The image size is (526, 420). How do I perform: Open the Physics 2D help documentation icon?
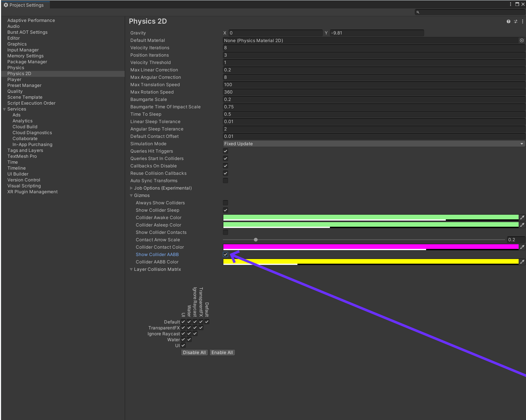(x=508, y=21)
